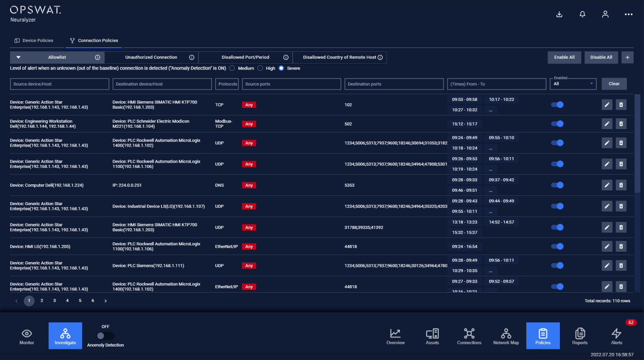Select the Unauthorized Connection tab

coord(151,57)
